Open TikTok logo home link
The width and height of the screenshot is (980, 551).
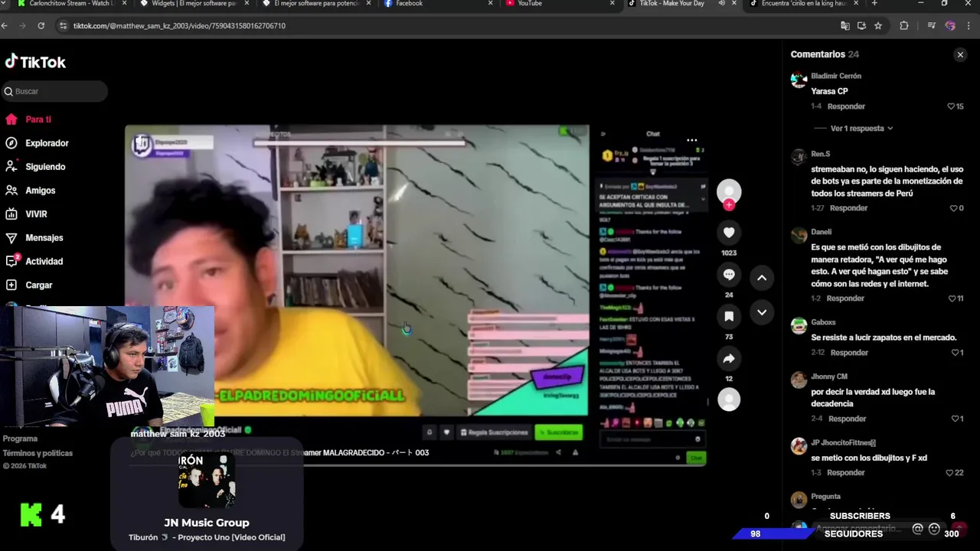35,62
